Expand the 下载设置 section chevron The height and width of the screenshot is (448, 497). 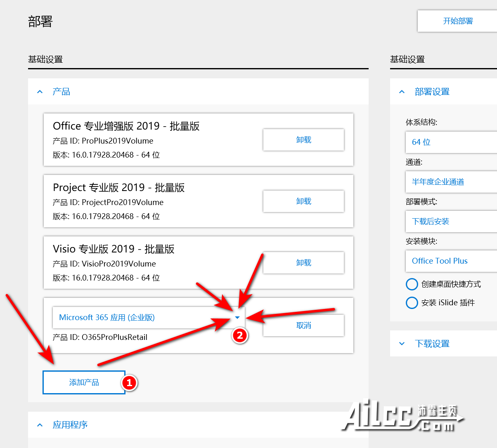tap(402, 344)
